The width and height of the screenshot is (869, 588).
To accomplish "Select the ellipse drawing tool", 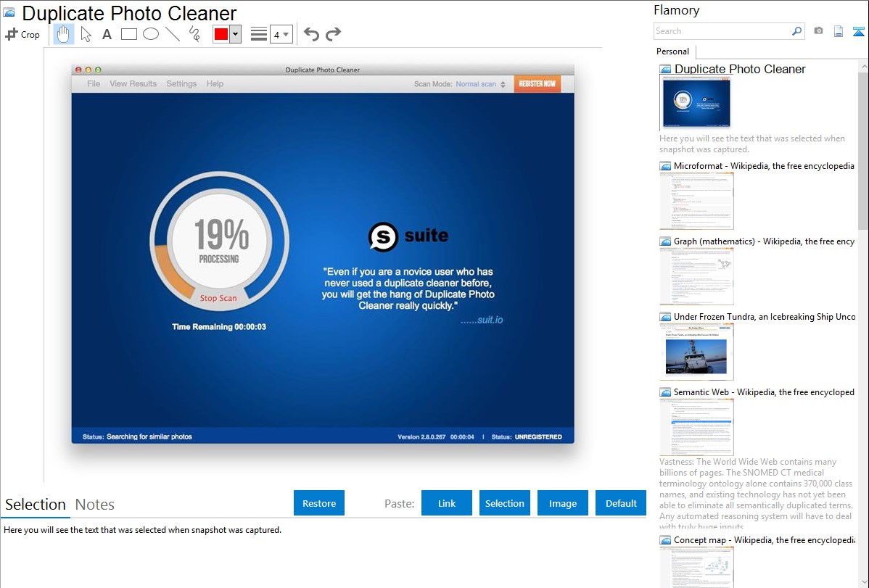I will pyautogui.click(x=151, y=34).
